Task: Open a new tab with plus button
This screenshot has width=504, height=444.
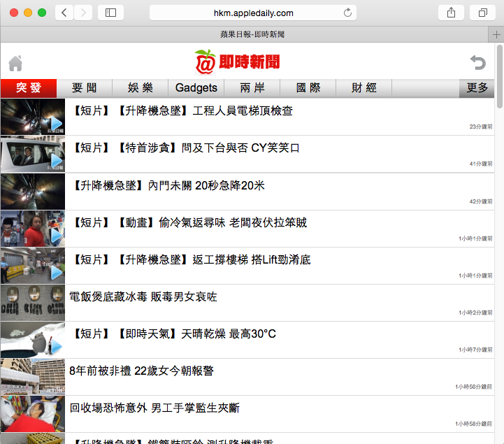Action: [x=497, y=34]
